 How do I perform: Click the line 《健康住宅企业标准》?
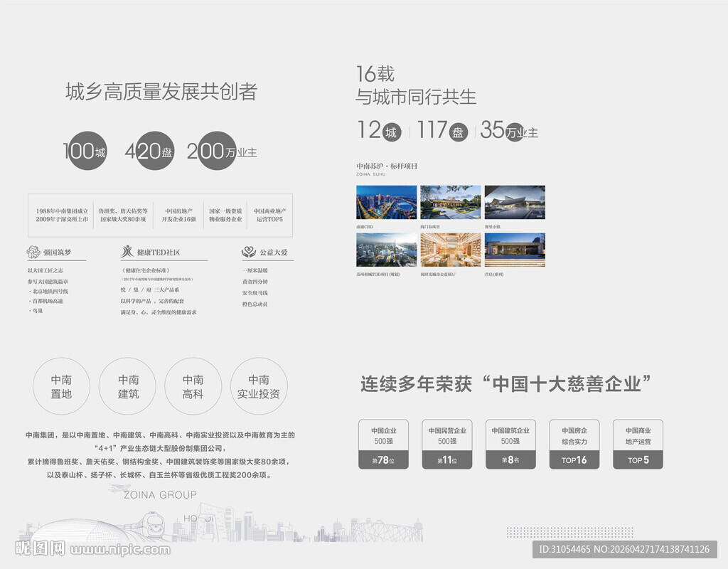[x=146, y=270]
